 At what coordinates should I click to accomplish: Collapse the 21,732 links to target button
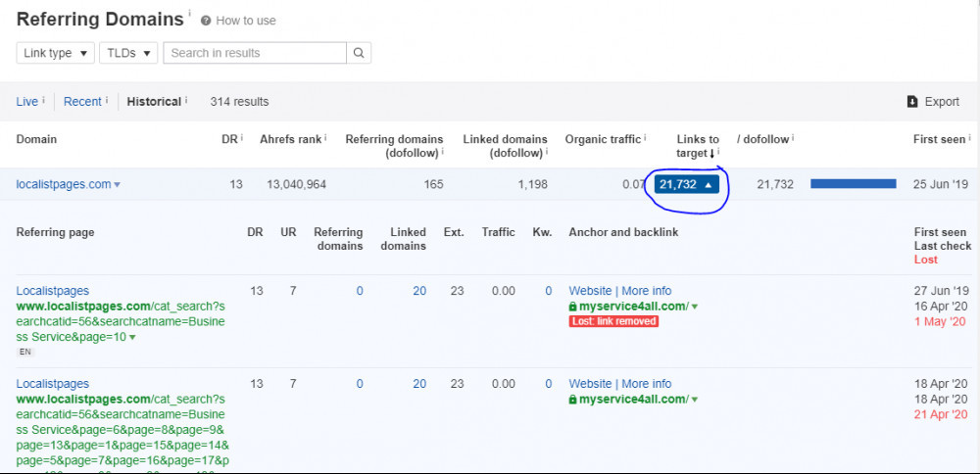(x=686, y=184)
